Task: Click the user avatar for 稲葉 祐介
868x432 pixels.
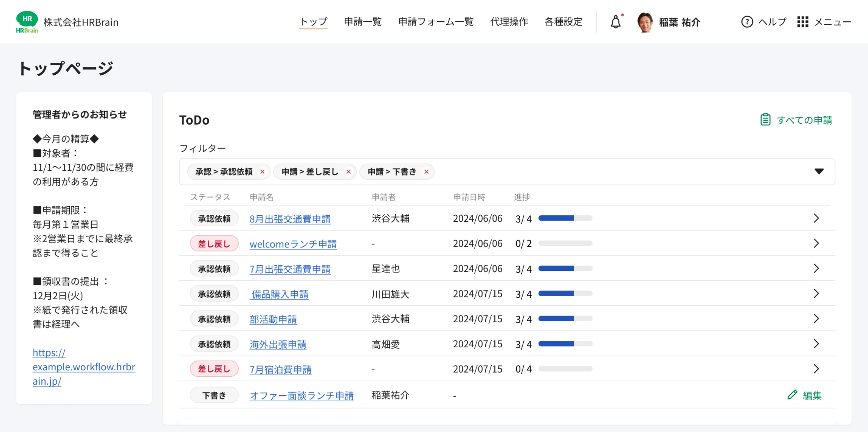Action: 645,22
